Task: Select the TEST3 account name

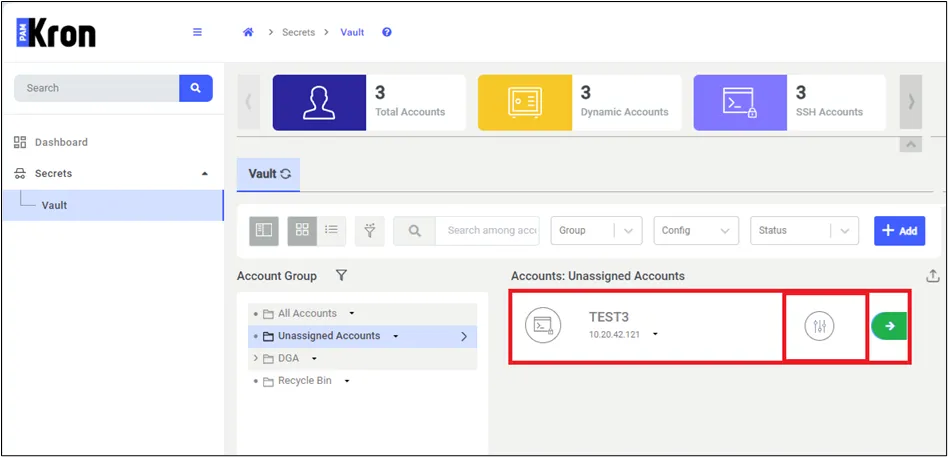Action: click(609, 317)
